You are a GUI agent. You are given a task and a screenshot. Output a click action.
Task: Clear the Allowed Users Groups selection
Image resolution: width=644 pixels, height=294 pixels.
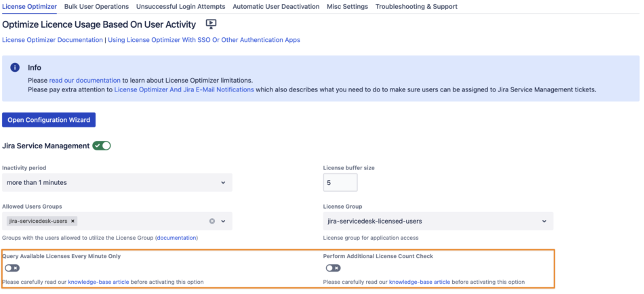click(x=212, y=221)
